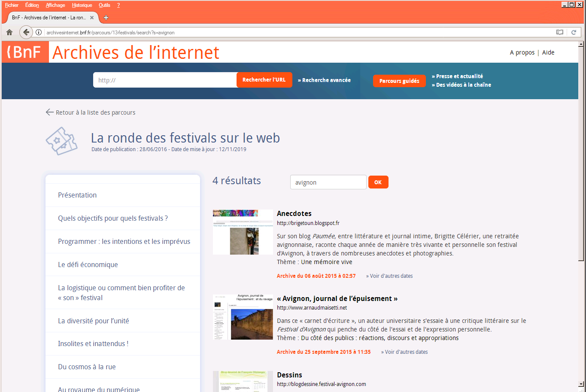Image resolution: width=586 pixels, height=392 pixels.
Task: Open the Affichage menu
Action: click(55, 5)
